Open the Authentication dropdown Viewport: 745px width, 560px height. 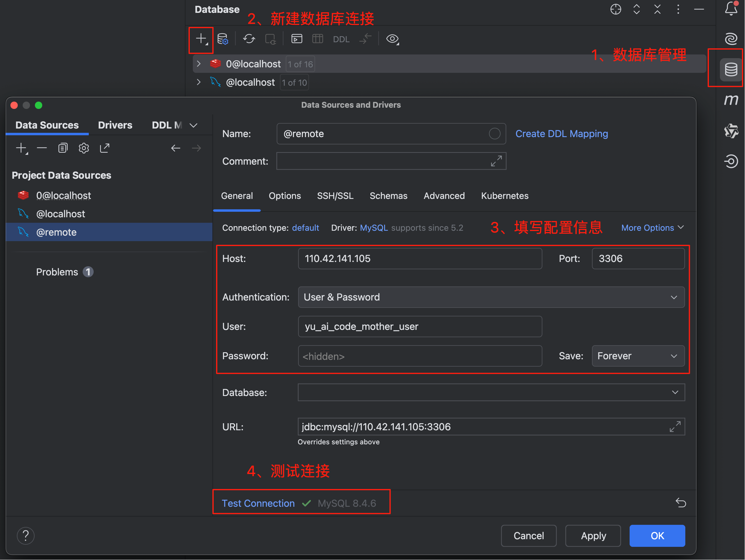(491, 297)
